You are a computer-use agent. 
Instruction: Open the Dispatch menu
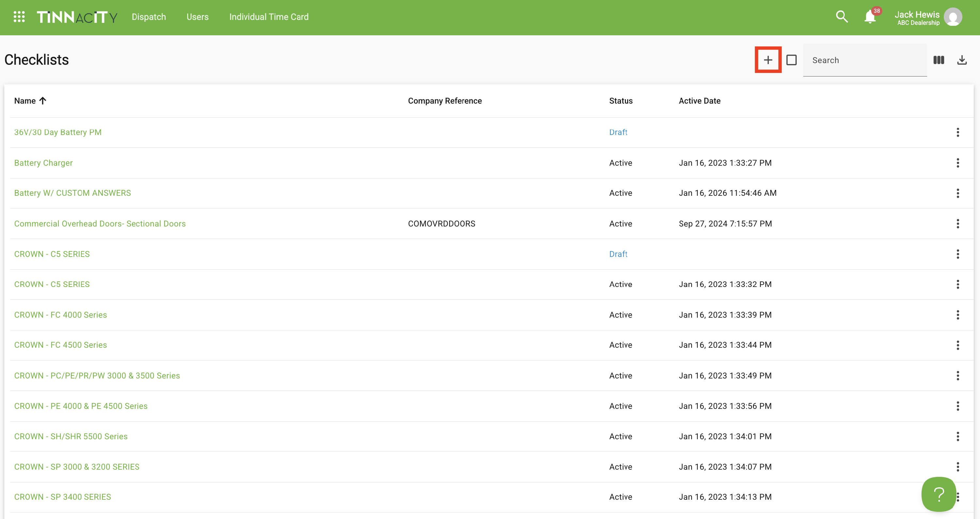click(x=149, y=17)
